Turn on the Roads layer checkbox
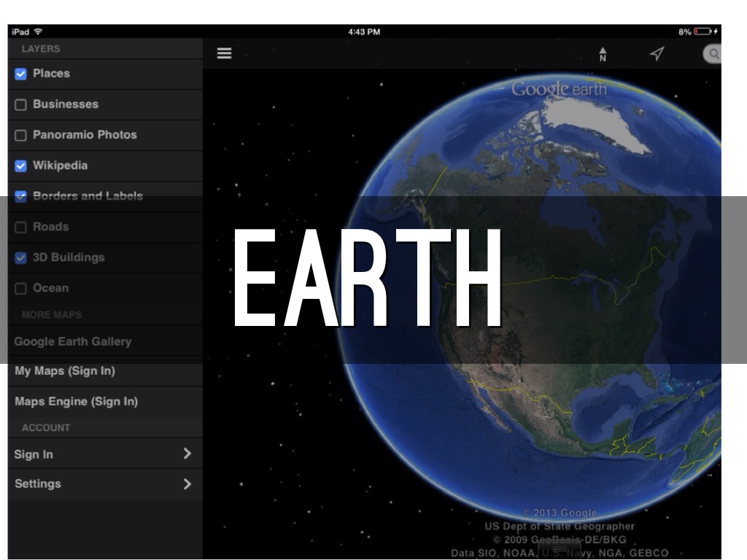 (x=20, y=227)
